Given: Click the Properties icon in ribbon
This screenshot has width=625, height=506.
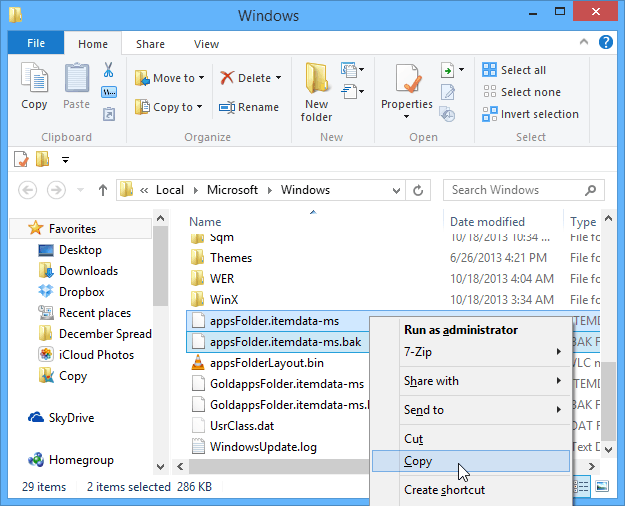Looking at the screenshot, I should click(x=407, y=79).
